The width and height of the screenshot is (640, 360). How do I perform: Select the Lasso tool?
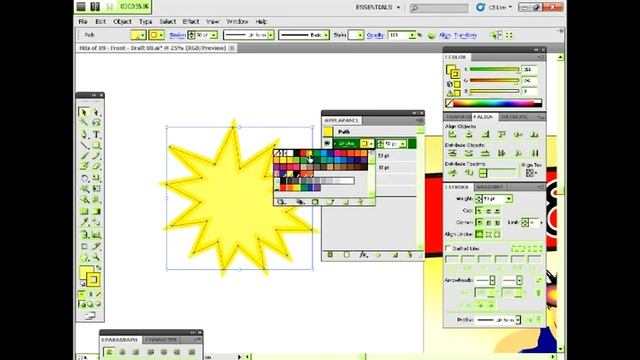(96, 122)
